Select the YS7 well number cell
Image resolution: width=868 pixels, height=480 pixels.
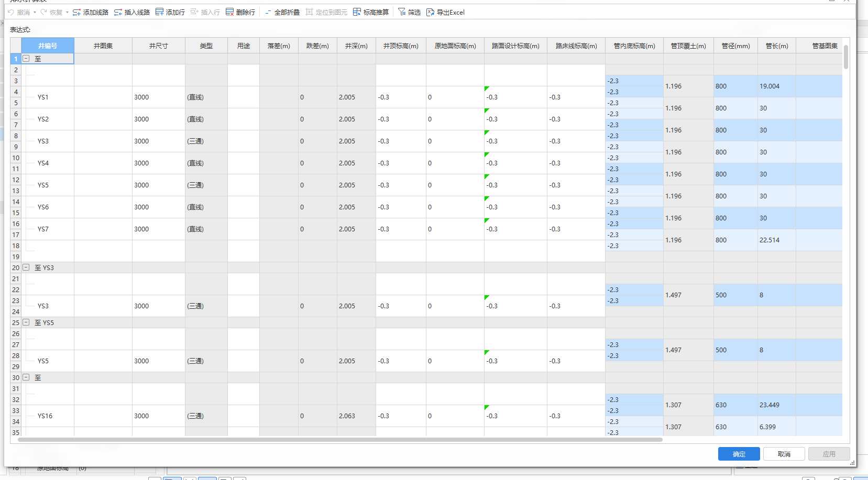click(48, 229)
